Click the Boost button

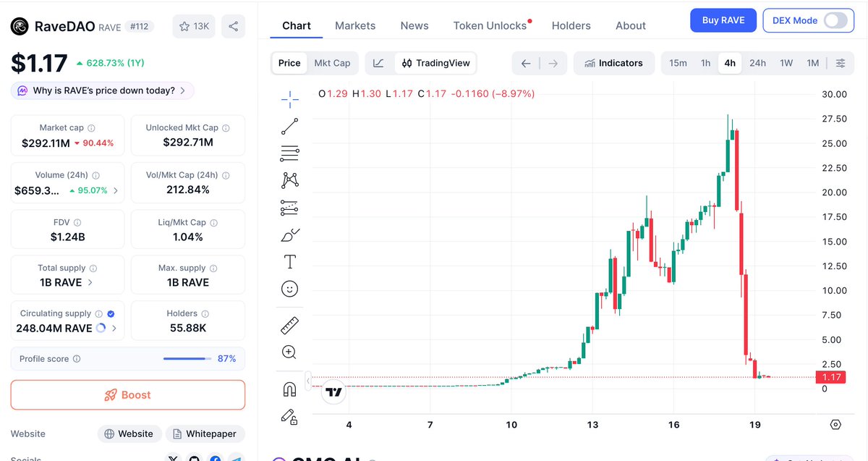128,395
